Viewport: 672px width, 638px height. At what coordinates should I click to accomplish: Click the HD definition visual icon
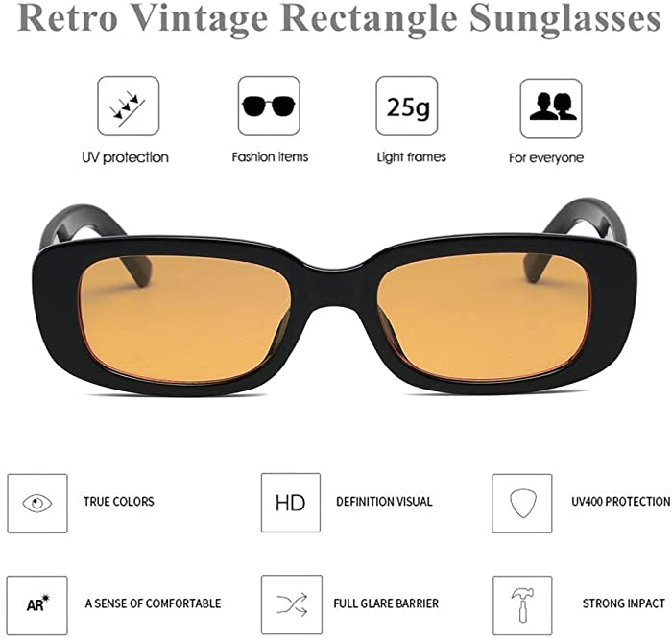click(291, 503)
